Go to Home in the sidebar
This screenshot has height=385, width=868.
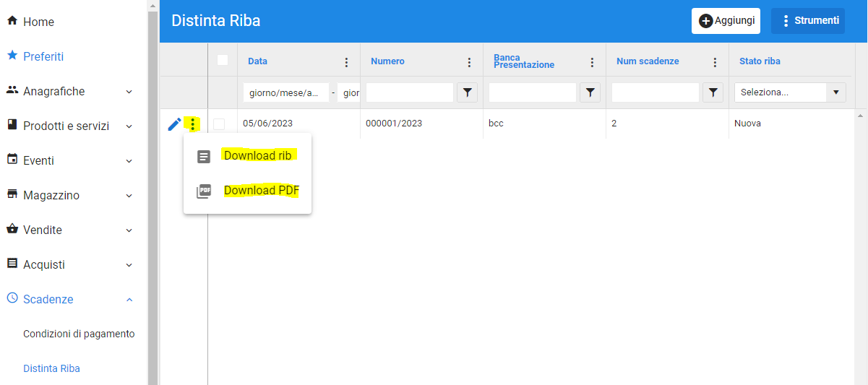pos(38,22)
